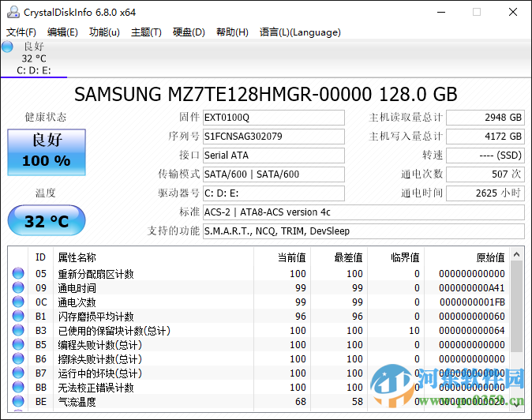Click the 32 °C temperature button
The width and height of the screenshot is (532, 420).
coord(47,220)
